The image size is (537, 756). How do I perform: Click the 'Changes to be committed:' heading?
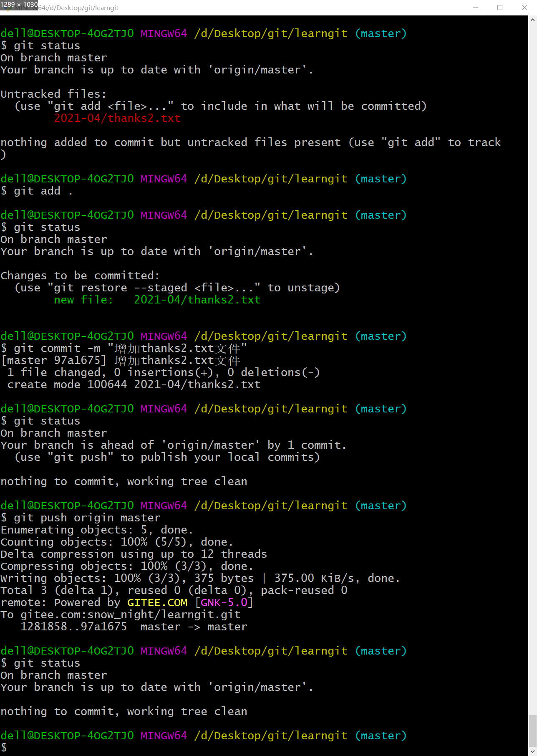click(x=80, y=276)
